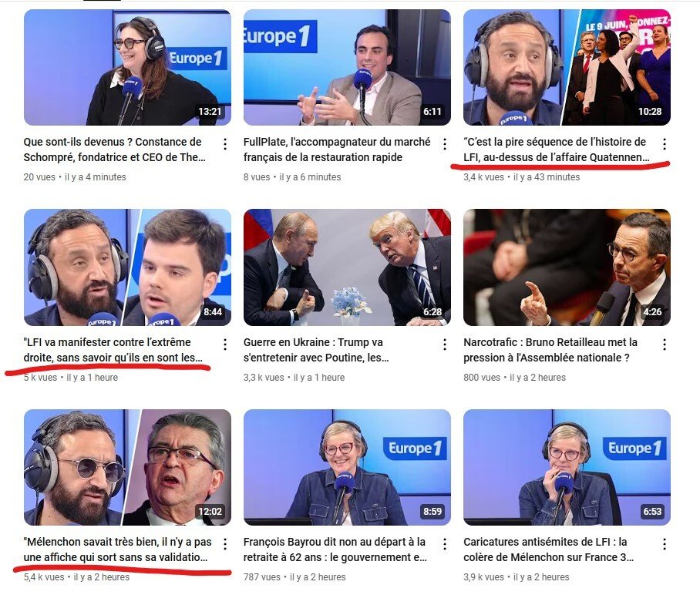Open options menu for Guerre en Ukraine video
Screen dimensions: 700x605
[x=445, y=344]
